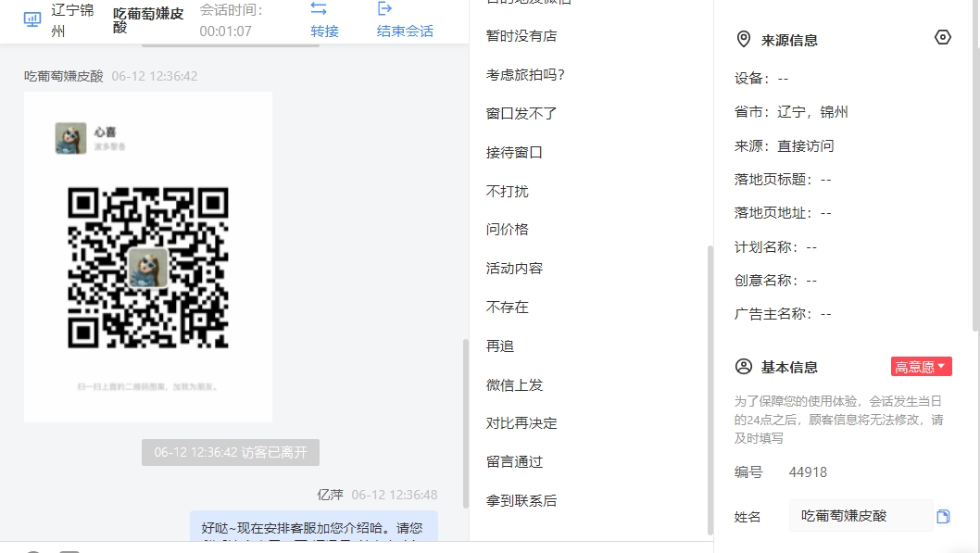
Task: Click the 创意名称 row
Action: click(775, 281)
